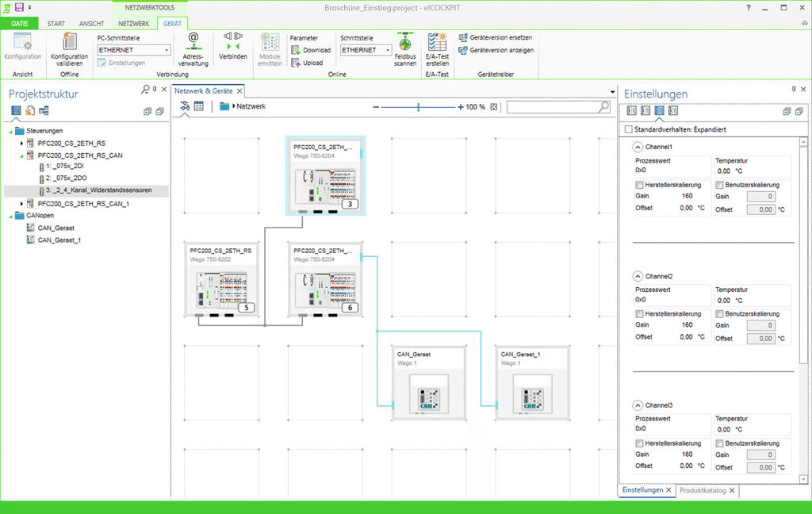Open the PC-Schnittstelle ETHERNET dropdown
812x514 pixels.
(167, 50)
